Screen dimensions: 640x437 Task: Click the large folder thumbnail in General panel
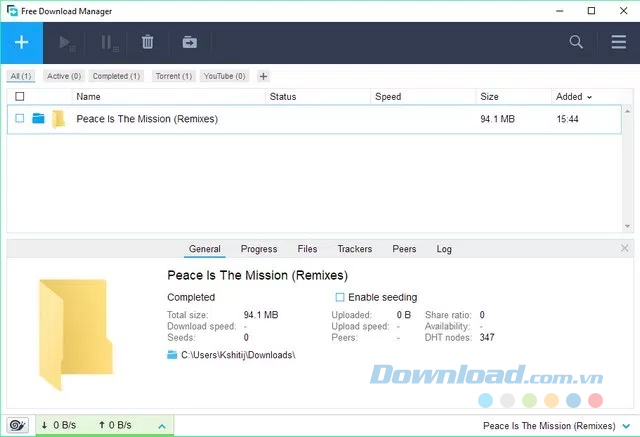(76, 335)
